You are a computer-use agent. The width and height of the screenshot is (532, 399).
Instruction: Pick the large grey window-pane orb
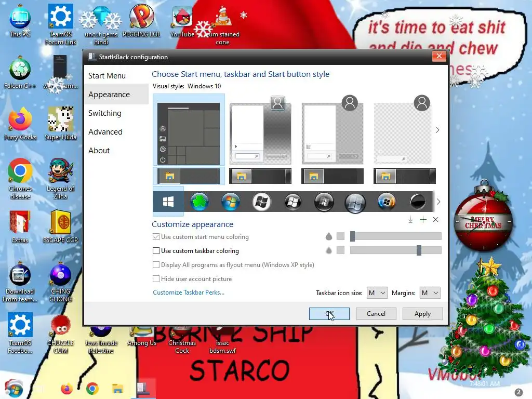tap(355, 203)
